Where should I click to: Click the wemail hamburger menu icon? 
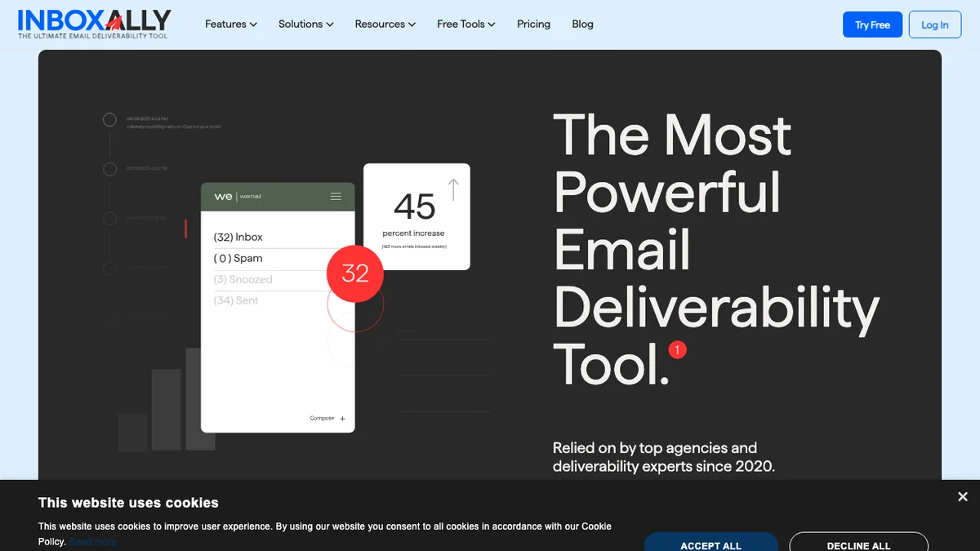point(336,197)
